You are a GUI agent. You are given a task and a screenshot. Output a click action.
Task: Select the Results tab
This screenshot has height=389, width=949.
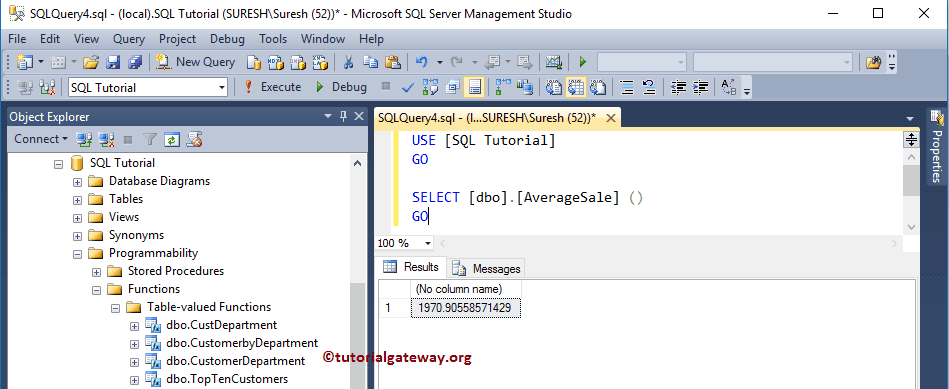(411, 267)
